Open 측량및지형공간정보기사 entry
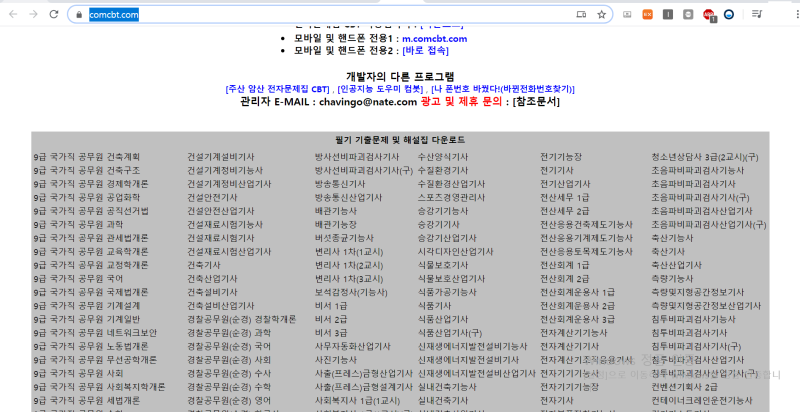This screenshot has height=412, width=800. 698,292
